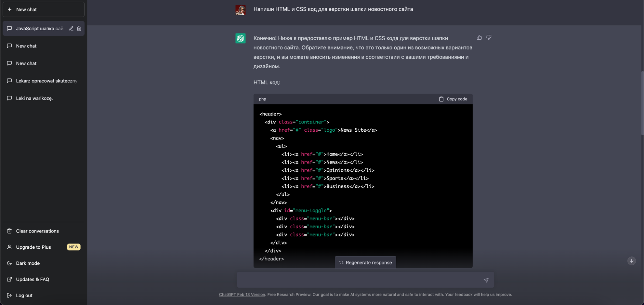644x305 pixels.
Task: Click the user avatar next to the prompt
Action: click(240, 10)
